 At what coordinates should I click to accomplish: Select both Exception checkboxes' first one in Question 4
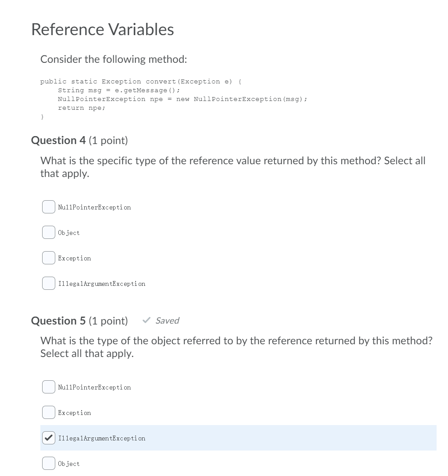coord(48,257)
